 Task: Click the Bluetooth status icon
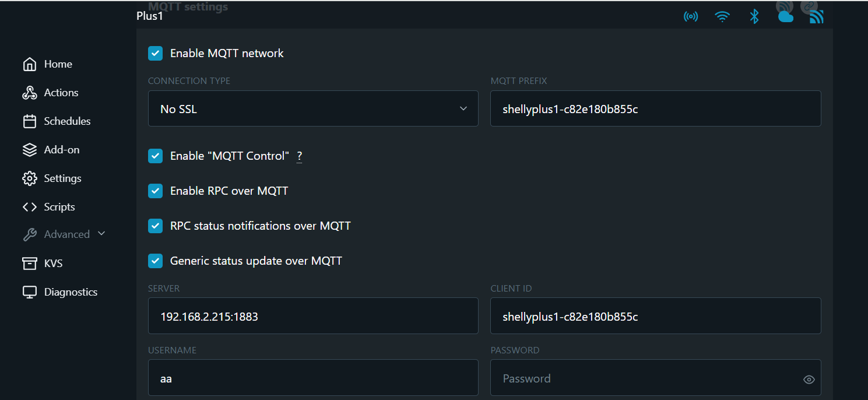coord(754,16)
